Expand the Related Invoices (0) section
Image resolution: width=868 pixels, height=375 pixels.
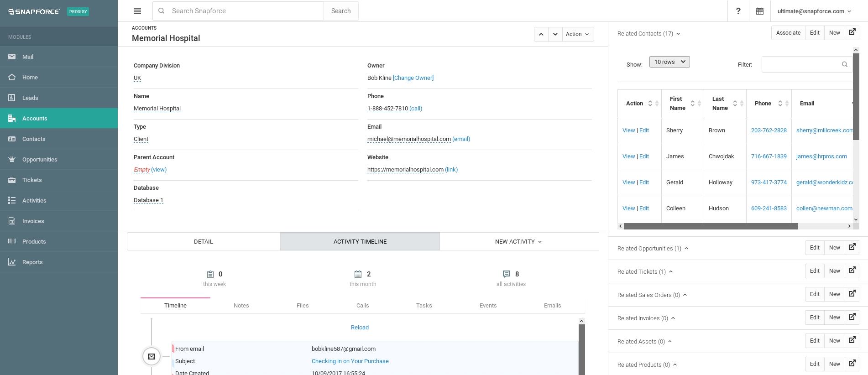pos(646,318)
